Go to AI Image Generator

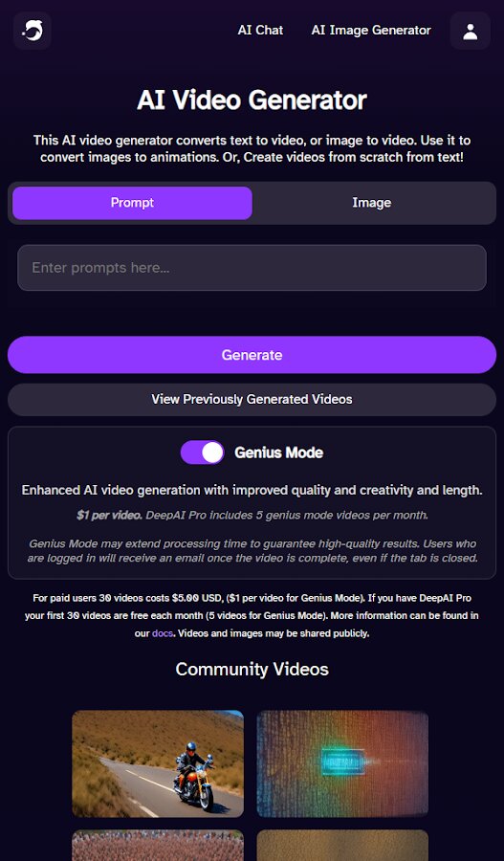(371, 31)
